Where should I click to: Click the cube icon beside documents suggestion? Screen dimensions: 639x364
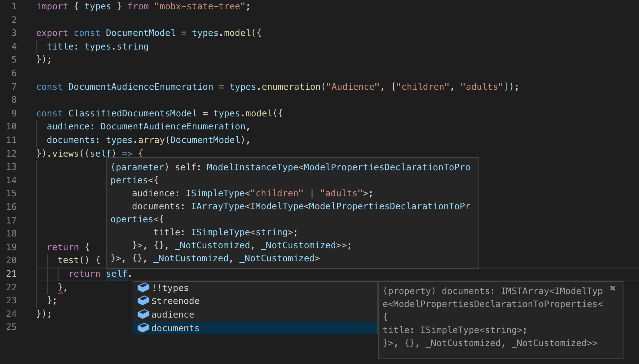coord(143,328)
